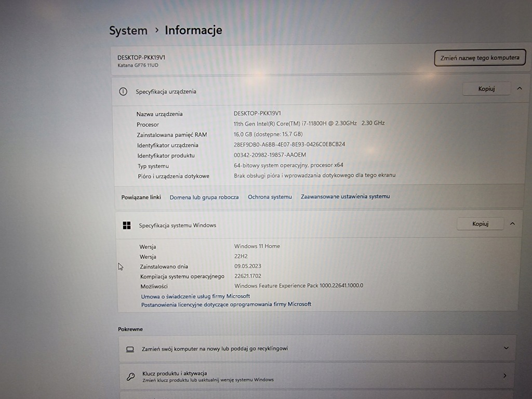Click the laptop icon in recycle row

tap(130, 349)
